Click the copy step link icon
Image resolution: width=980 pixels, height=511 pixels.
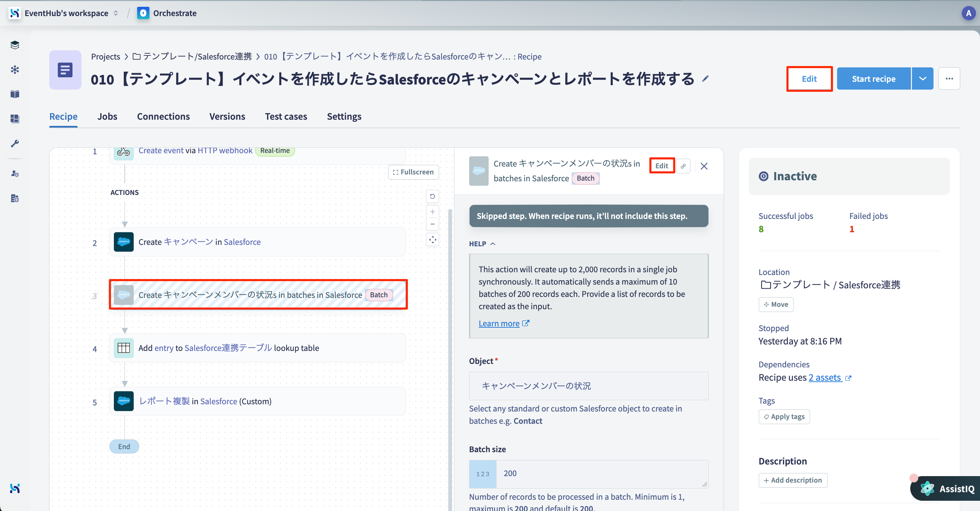click(x=683, y=166)
